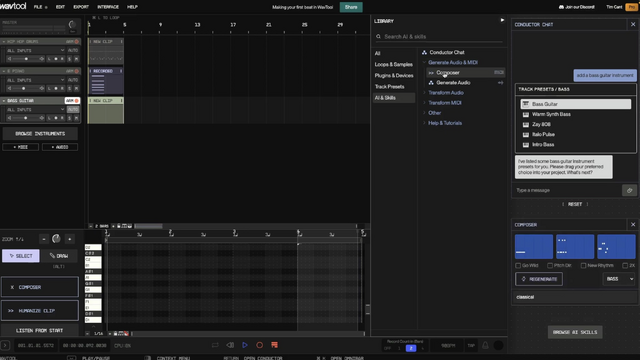This screenshot has height=360, width=640.
Task: Click the send icon beside message field
Action: [x=629, y=190]
